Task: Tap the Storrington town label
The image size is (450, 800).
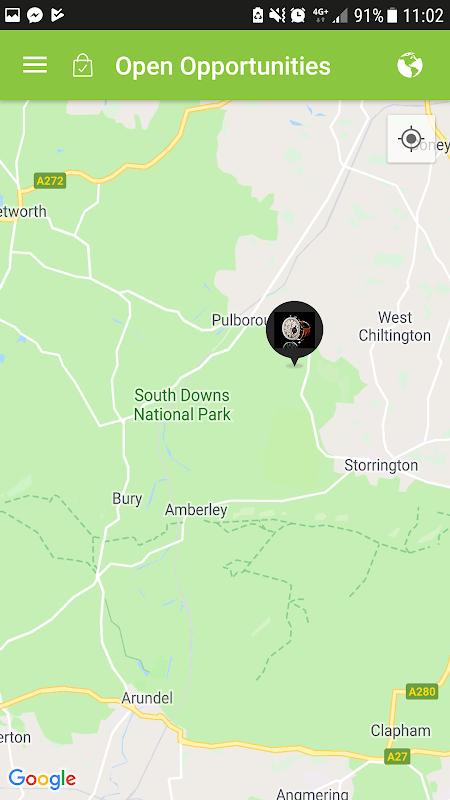Action: click(x=381, y=465)
